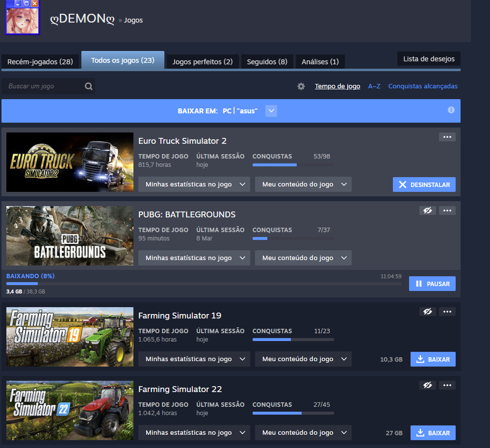
Task: Sort games A–Z
Action: tap(374, 86)
